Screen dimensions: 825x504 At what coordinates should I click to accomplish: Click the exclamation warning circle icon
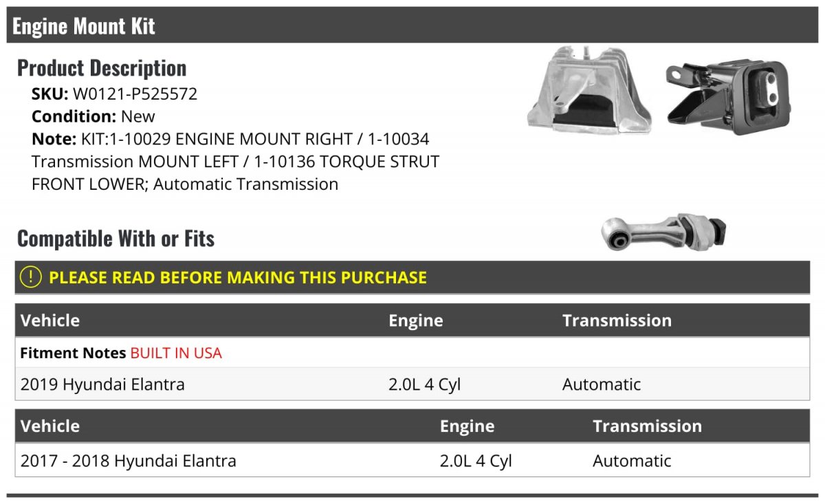click(x=31, y=277)
